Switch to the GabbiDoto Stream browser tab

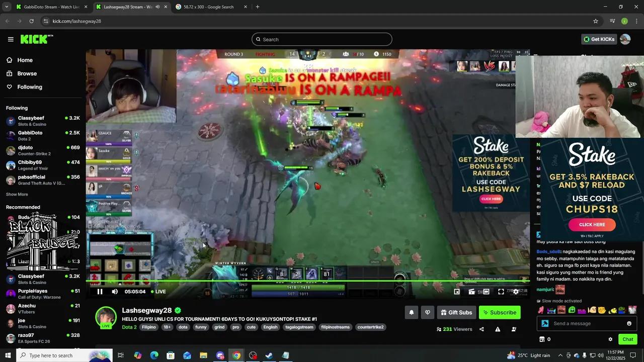[x=50, y=7]
